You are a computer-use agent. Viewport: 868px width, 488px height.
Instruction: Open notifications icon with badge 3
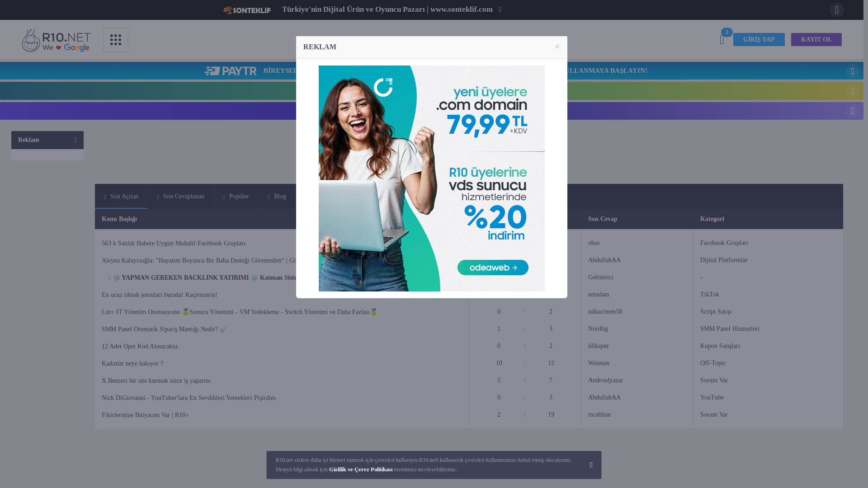pos(722,39)
